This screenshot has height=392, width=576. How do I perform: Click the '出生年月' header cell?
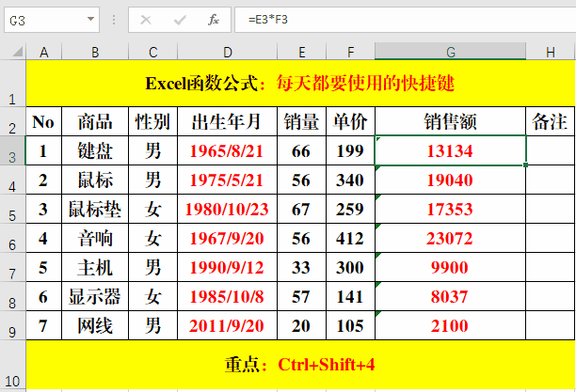pos(227,121)
